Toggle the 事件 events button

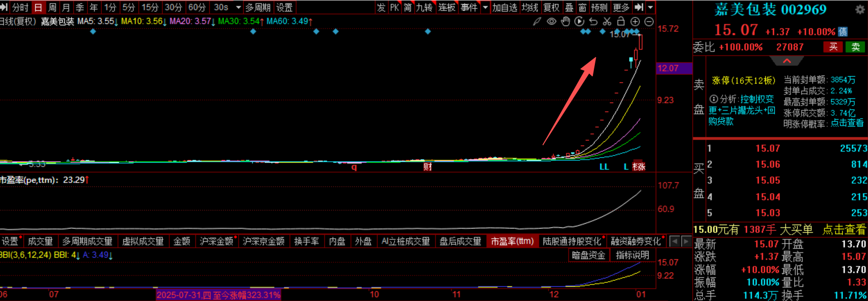469,7
